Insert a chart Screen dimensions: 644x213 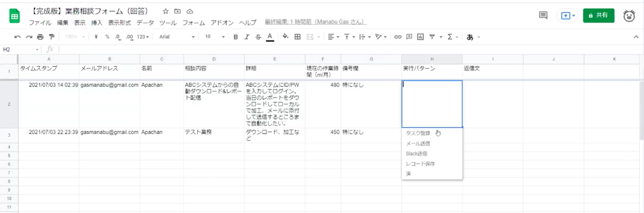(x=420, y=37)
